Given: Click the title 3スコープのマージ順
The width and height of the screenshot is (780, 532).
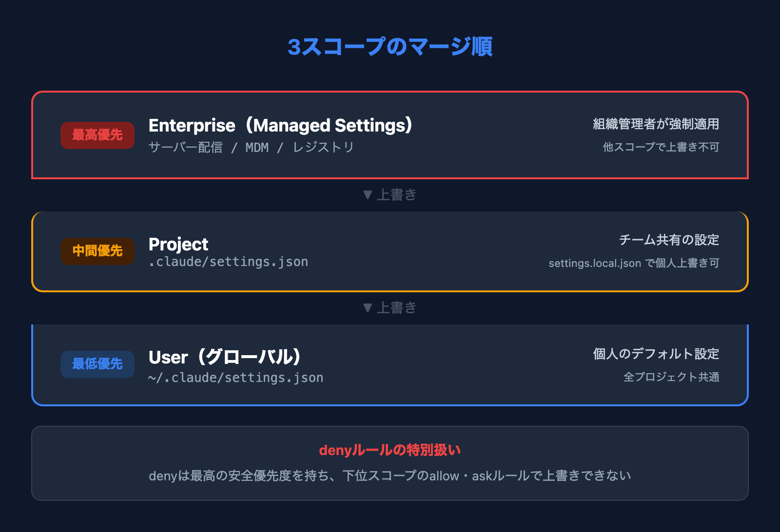Looking at the screenshot, I should pos(390,47).
